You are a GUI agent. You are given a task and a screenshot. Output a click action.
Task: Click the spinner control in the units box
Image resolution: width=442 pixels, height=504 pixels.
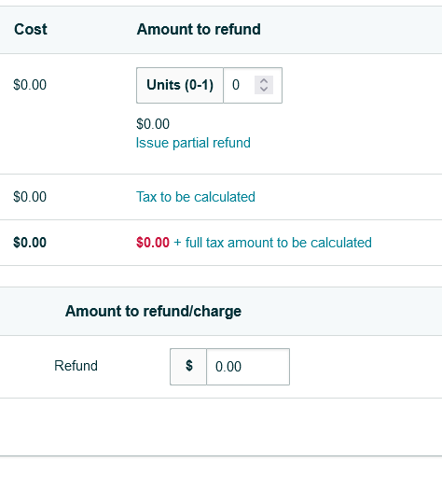click(264, 85)
